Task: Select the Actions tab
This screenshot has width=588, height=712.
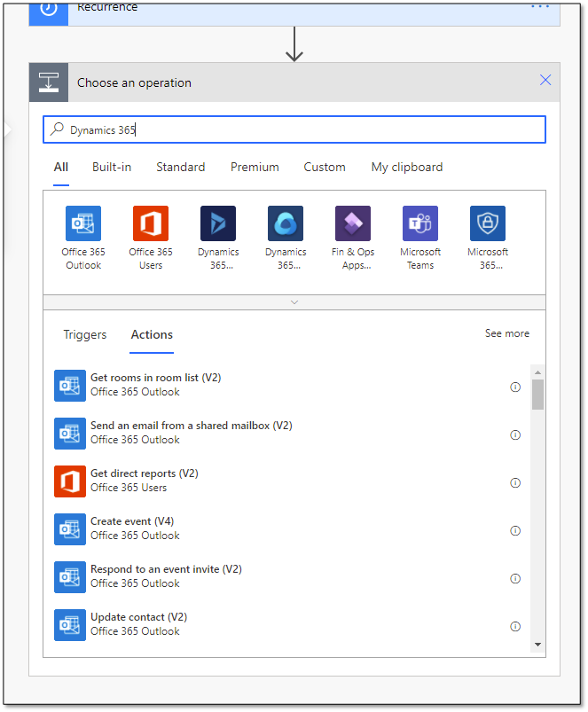Action: click(152, 334)
